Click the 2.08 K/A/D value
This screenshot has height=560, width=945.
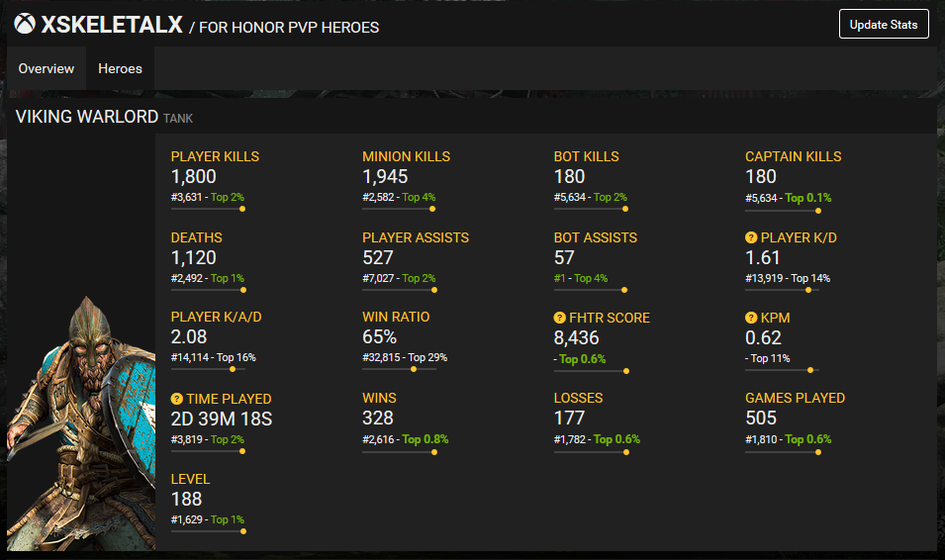coord(189,337)
